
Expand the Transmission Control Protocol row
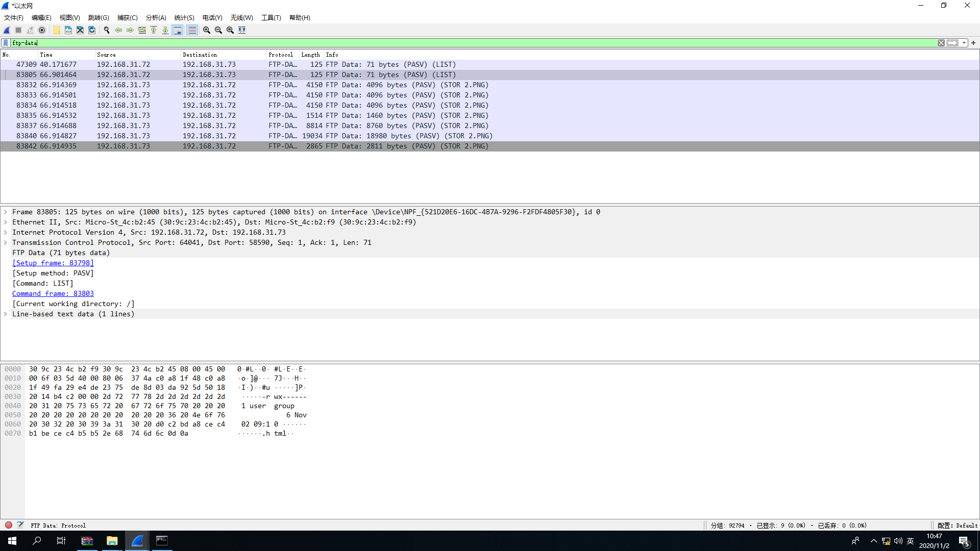6,242
